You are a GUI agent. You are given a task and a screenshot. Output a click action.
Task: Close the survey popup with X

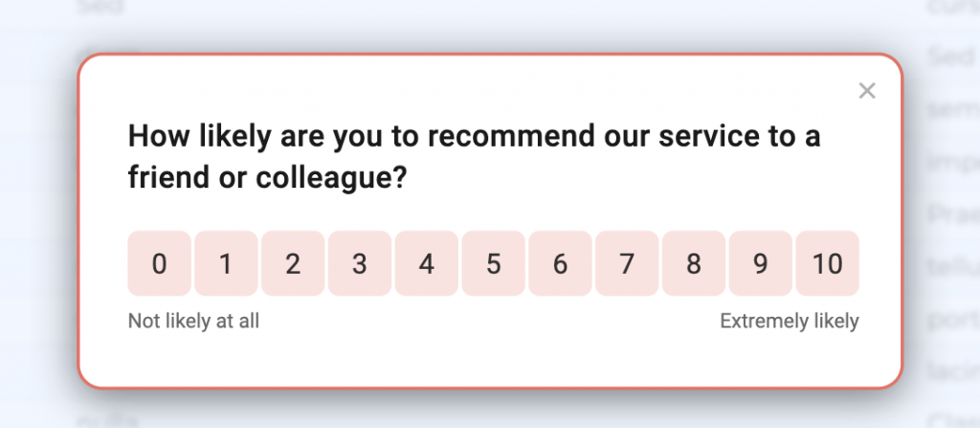pyautogui.click(x=867, y=91)
